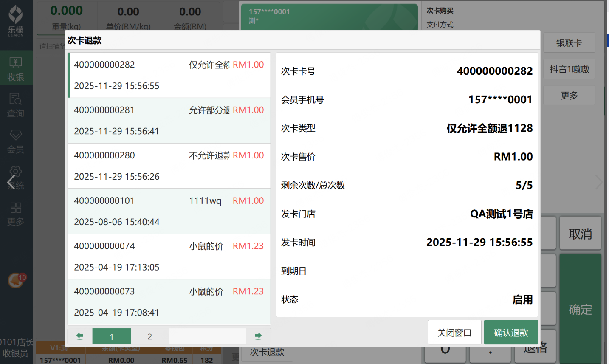Select card 400000000280 in list
This screenshot has height=364, width=609.
coord(169,166)
